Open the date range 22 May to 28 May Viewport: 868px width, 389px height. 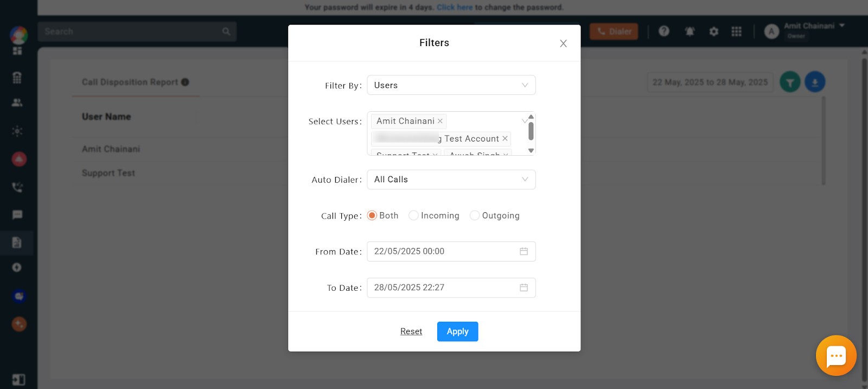point(710,82)
